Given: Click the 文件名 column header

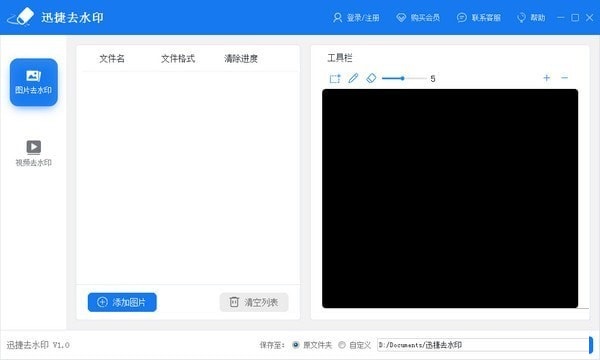Looking at the screenshot, I should [x=112, y=59].
